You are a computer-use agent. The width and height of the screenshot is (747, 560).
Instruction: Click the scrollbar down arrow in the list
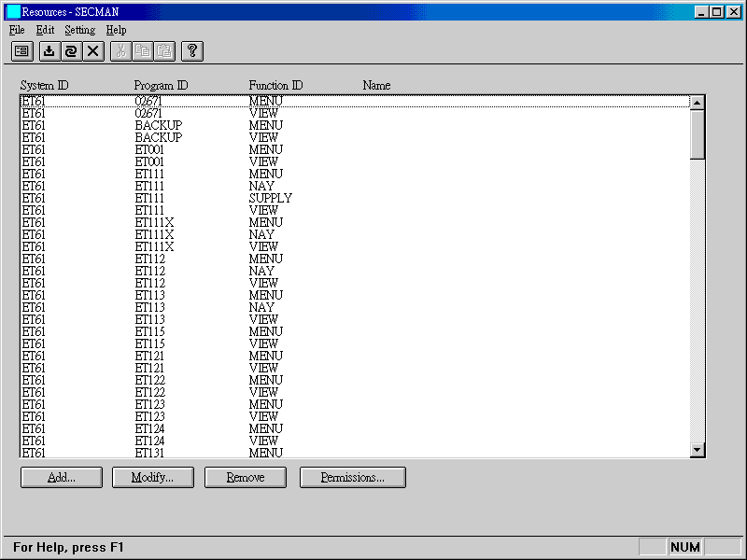(x=697, y=451)
